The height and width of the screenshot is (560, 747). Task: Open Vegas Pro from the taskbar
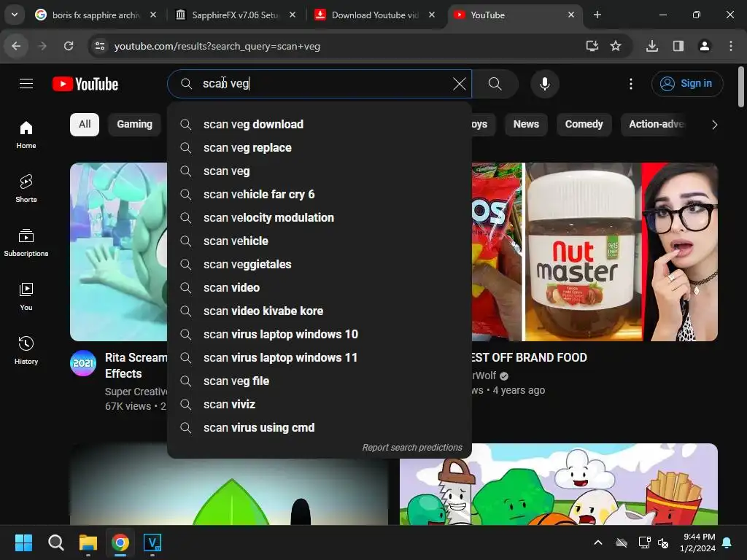point(152,542)
